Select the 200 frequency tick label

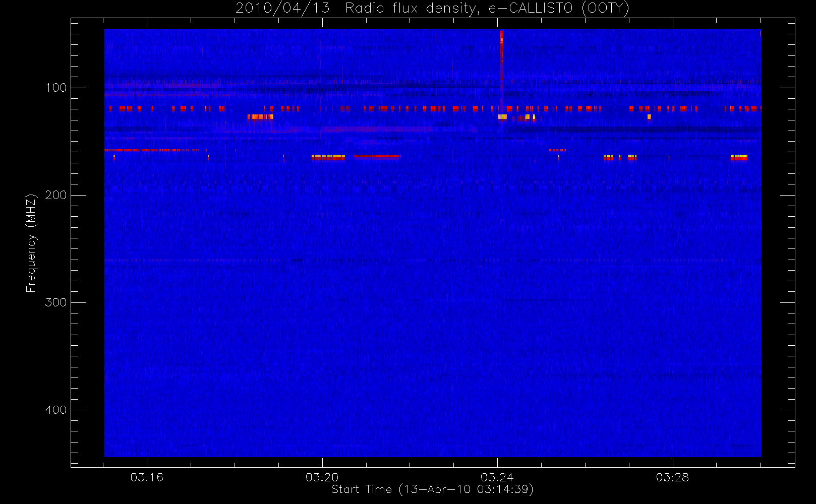click(x=56, y=195)
